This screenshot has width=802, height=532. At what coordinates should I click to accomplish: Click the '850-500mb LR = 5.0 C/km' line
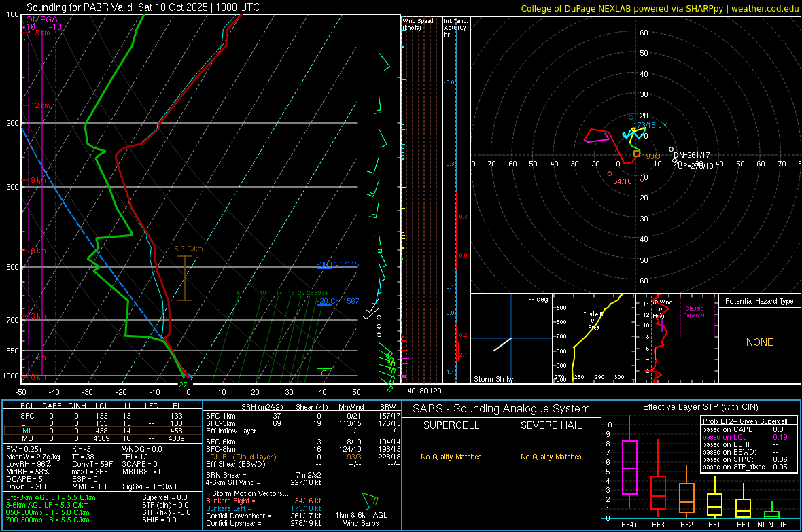[48, 512]
